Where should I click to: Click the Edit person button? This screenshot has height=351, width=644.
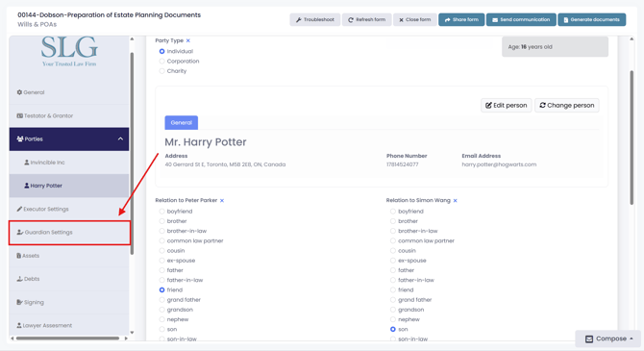click(506, 105)
